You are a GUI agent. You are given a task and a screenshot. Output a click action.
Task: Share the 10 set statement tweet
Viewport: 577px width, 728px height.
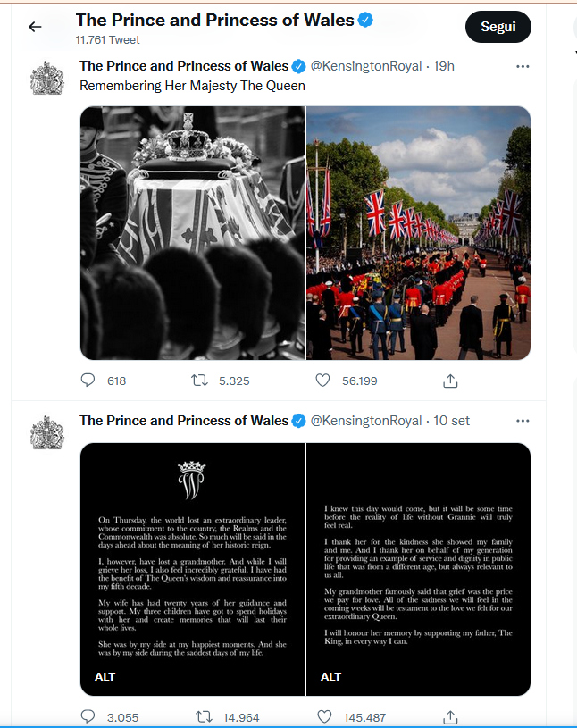[450, 717]
